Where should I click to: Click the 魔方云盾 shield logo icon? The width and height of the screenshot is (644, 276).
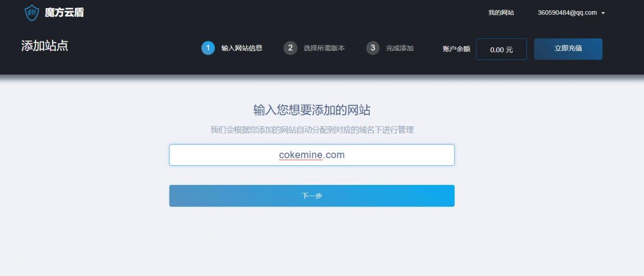pyautogui.click(x=32, y=13)
